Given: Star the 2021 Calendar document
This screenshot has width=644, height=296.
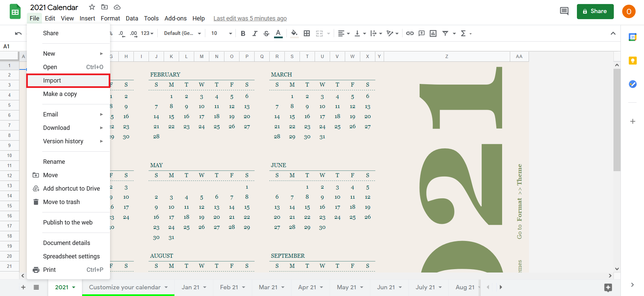Looking at the screenshot, I should tap(92, 7).
